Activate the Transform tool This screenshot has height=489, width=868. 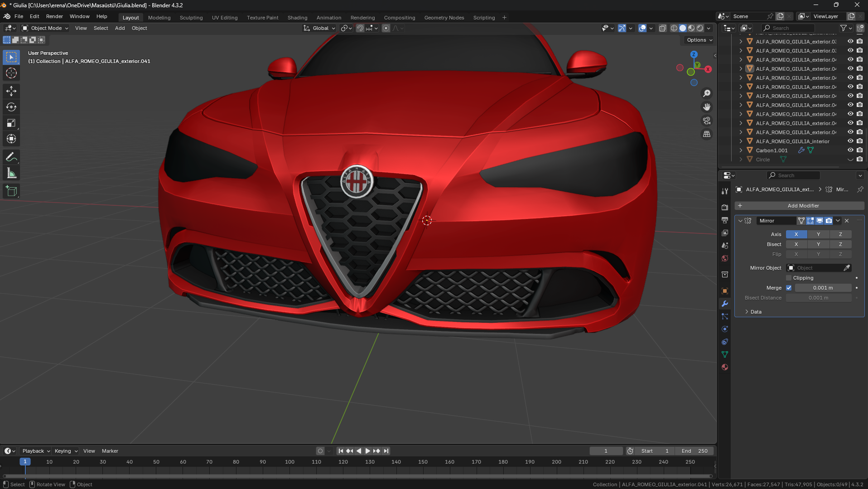pyautogui.click(x=11, y=139)
